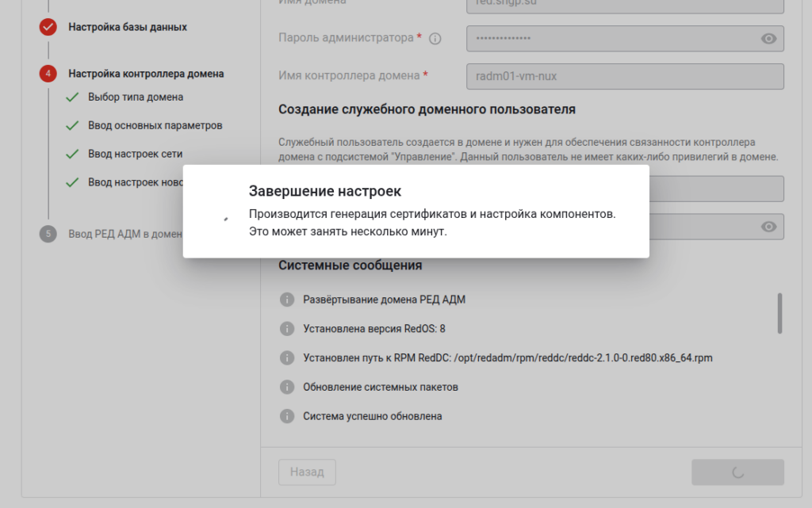This screenshot has width=812, height=508.
Task: Click the info icon beside Установлена версия RedOS: 8
Action: [x=286, y=329]
